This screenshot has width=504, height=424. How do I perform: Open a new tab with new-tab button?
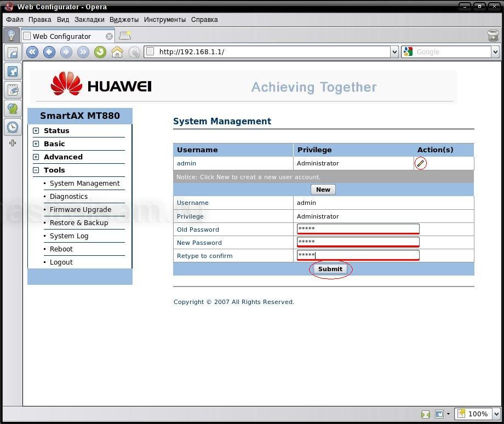coord(125,36)
